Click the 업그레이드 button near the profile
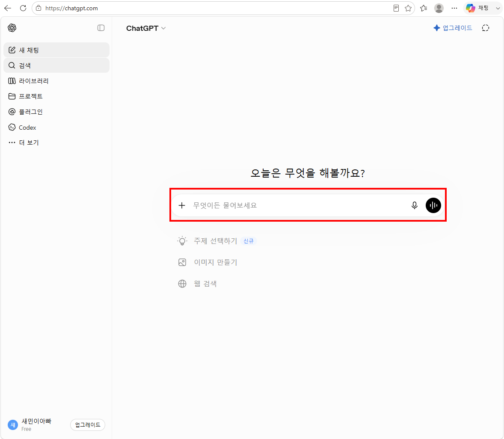This screenshot has width=504, height=439. point(88,425)
